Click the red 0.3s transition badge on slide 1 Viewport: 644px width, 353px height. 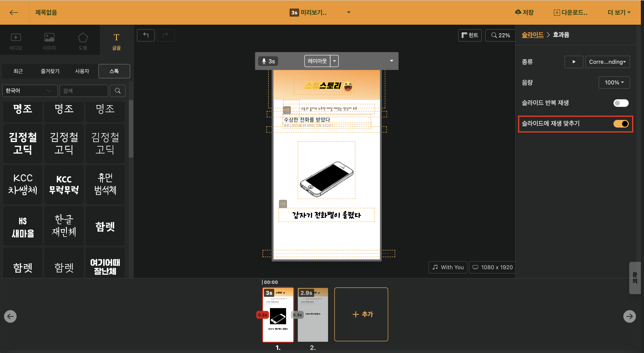tap(263, 315)
